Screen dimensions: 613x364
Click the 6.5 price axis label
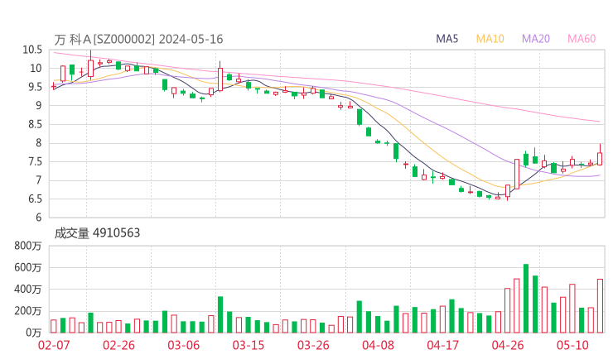point(35,199)
